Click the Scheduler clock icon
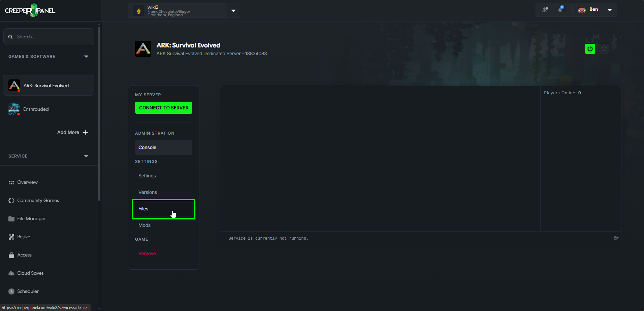Screen dimensions: 644x311 (x=11, y=291)
